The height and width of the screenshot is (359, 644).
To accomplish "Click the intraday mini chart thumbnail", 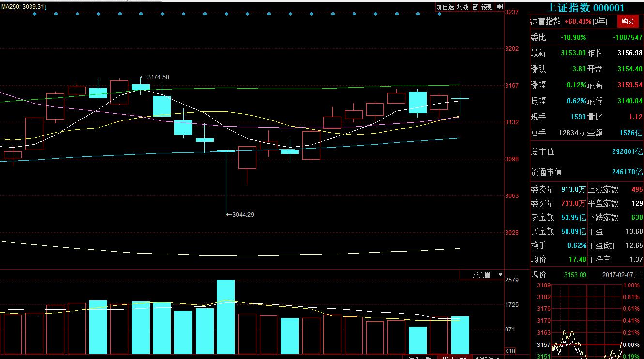I will point(587,322).
